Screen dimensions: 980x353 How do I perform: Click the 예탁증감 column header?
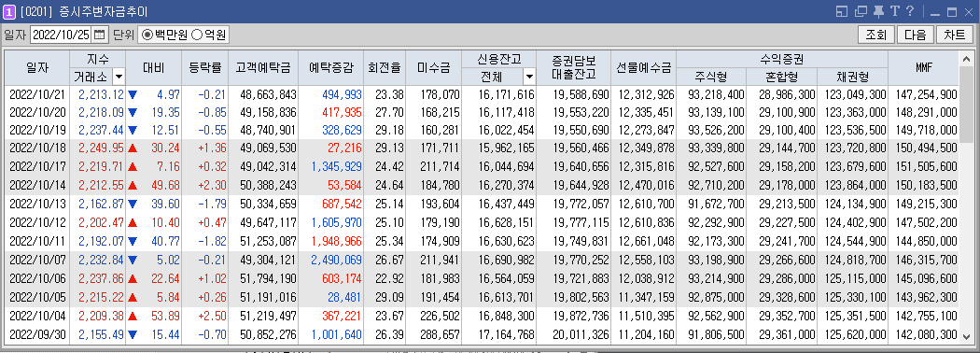(x=331, y=68)
